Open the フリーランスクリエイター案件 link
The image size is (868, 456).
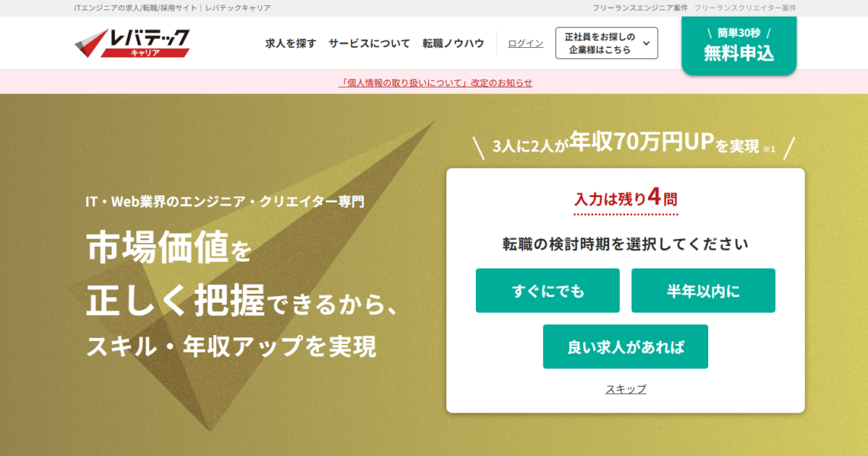coord(745,8)
